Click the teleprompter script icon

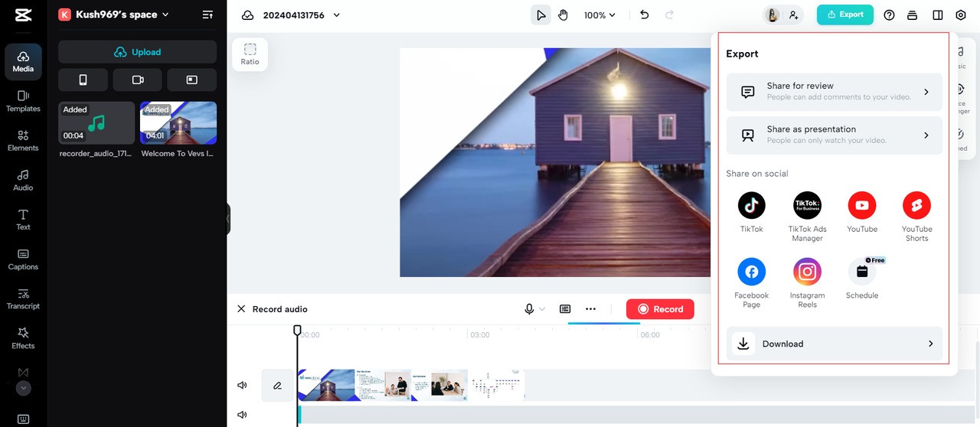pos(565,309)
